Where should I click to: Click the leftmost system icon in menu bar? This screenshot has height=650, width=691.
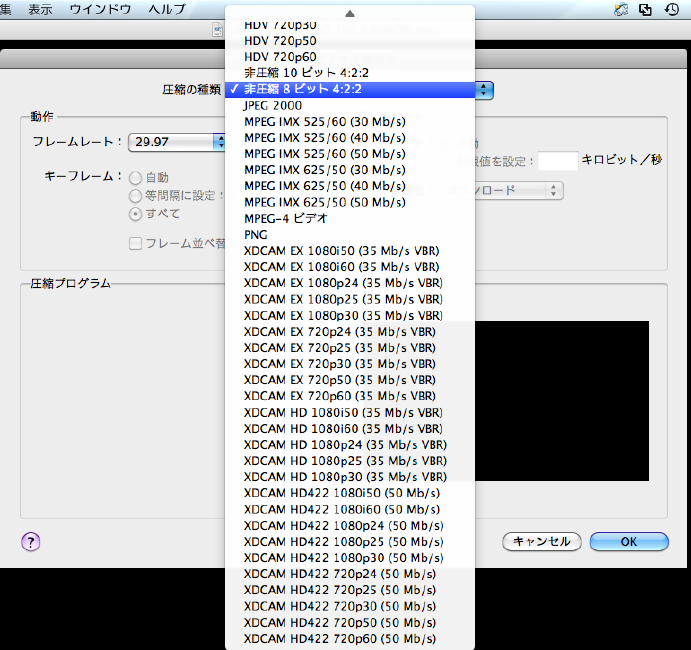620,9
